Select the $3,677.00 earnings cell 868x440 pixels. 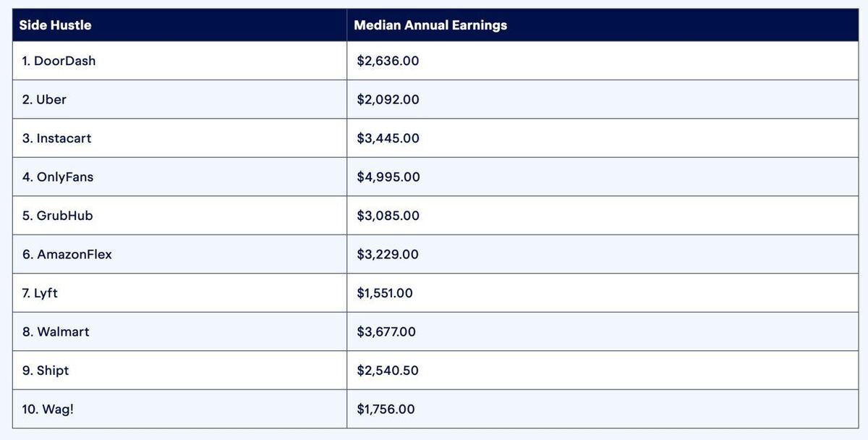(386, 332)
